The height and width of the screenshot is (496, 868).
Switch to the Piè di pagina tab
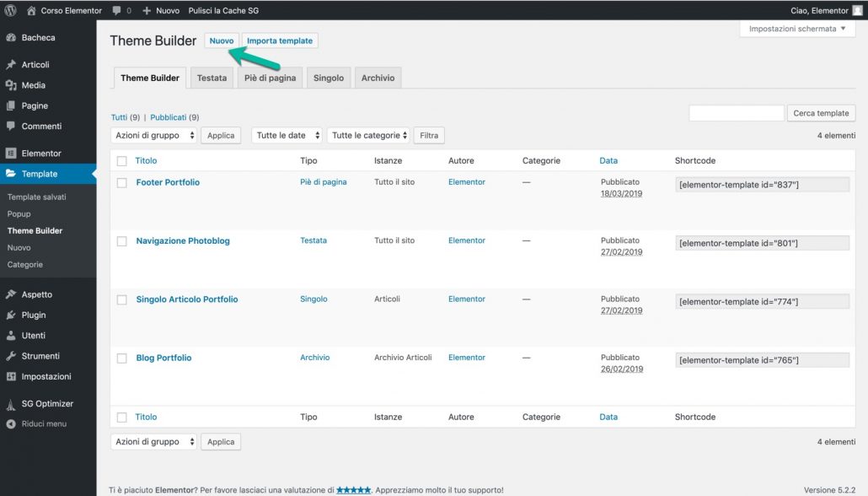[x=271, y=78]
